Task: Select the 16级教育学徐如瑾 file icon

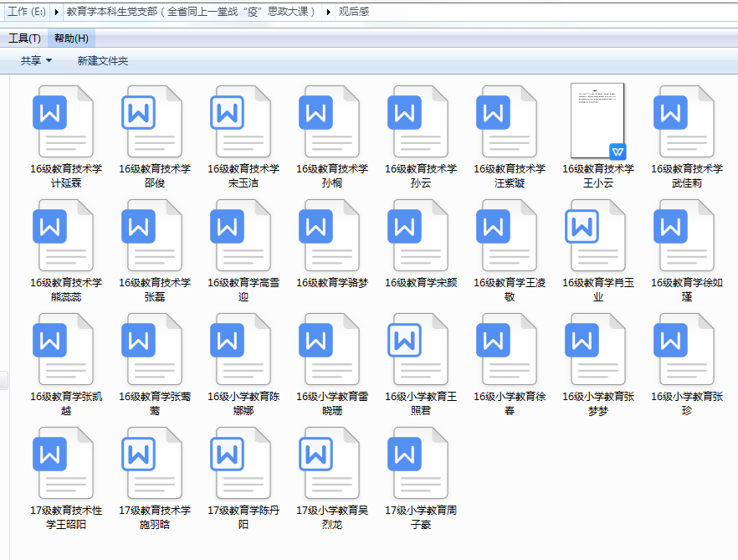Action: pos(686,235)
